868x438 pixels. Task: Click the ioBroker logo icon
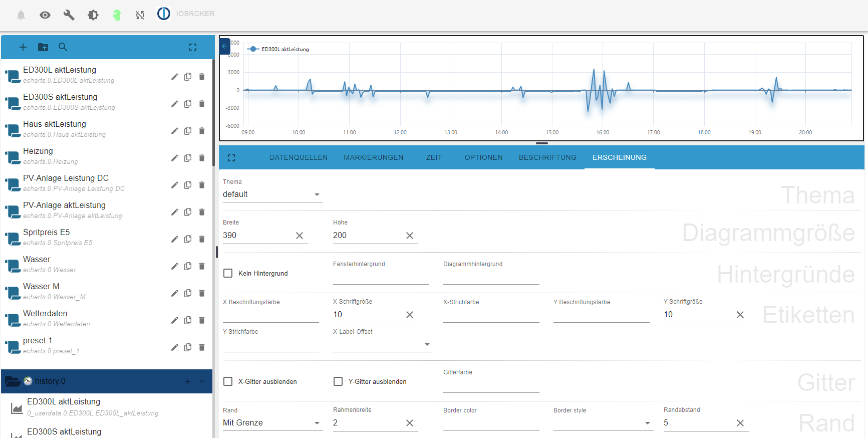164,14
